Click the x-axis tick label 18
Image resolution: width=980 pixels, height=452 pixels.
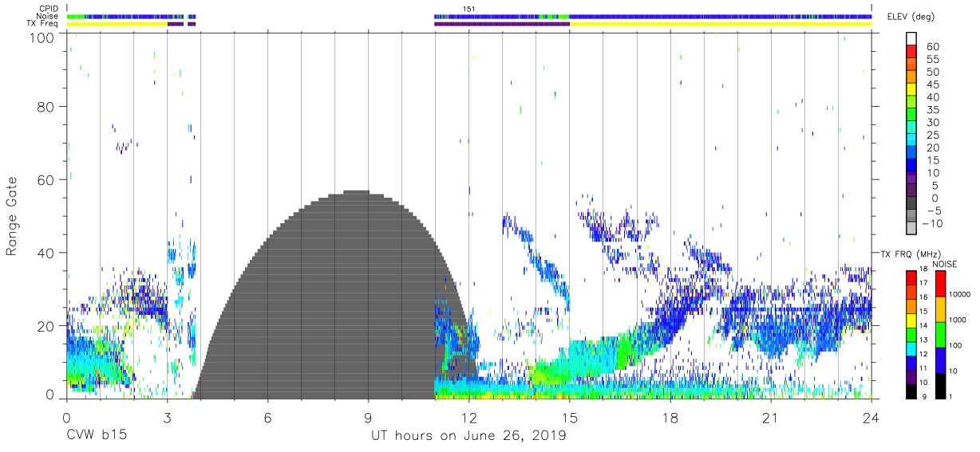click(x=670, y=418)
